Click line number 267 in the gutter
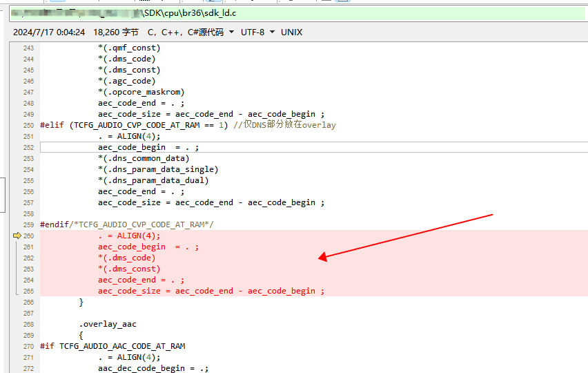588x373 pixels. click(28, 314)
